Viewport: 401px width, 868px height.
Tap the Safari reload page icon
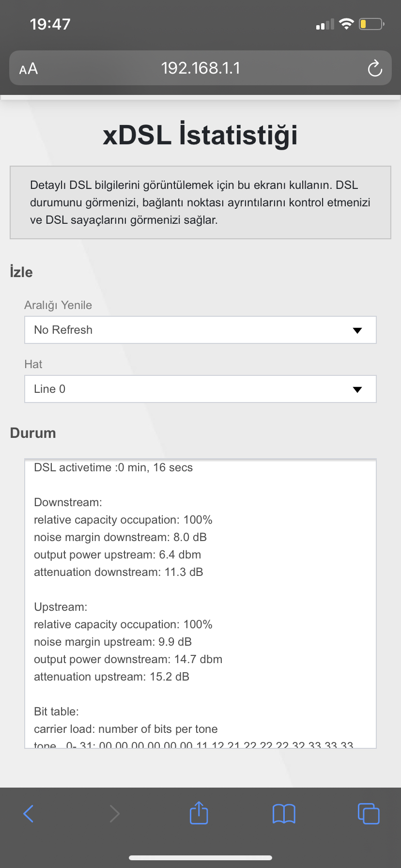[375, 68]
